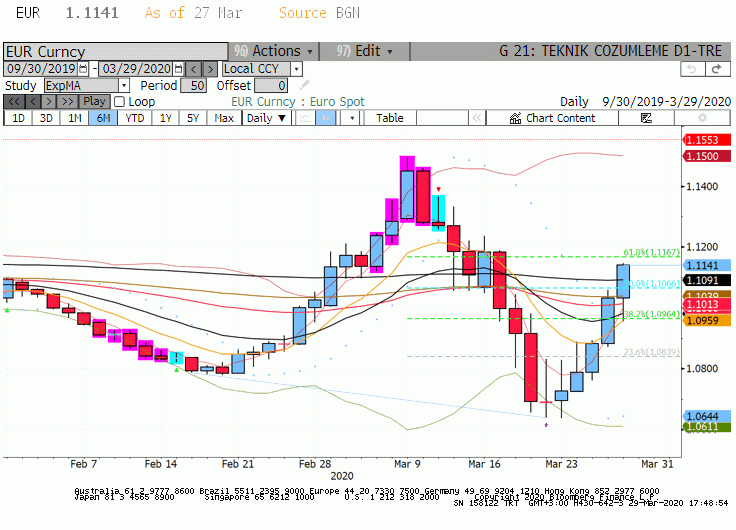This screenshot has height=530, width=736.
Task: Open the Edit menu
Action: tap(364, 51)
